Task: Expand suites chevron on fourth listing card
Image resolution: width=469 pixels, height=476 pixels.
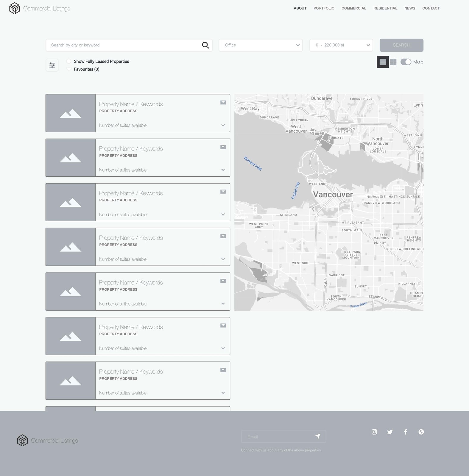Action: [x=223, y=259]
